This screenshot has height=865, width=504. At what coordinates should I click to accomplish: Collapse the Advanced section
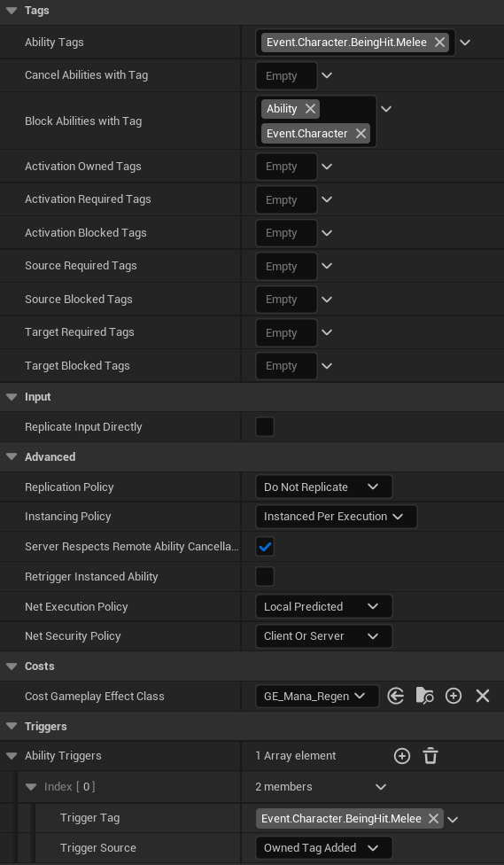[12, 457]
